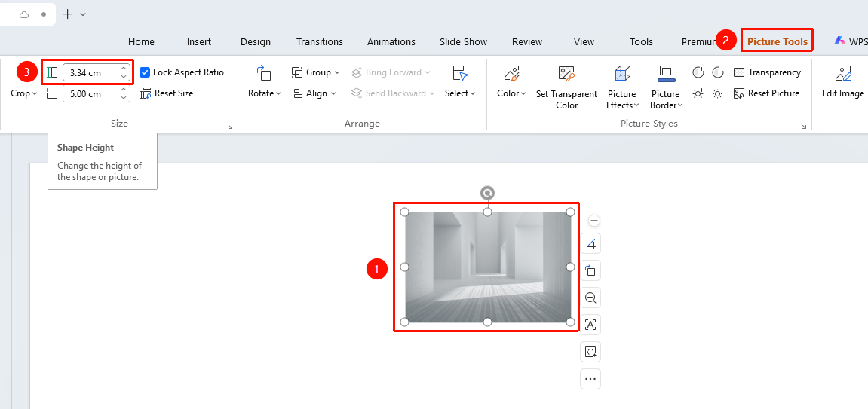Open dropdown arrow next to new tab plus
The image size is (868, 409).
point(83,14)
